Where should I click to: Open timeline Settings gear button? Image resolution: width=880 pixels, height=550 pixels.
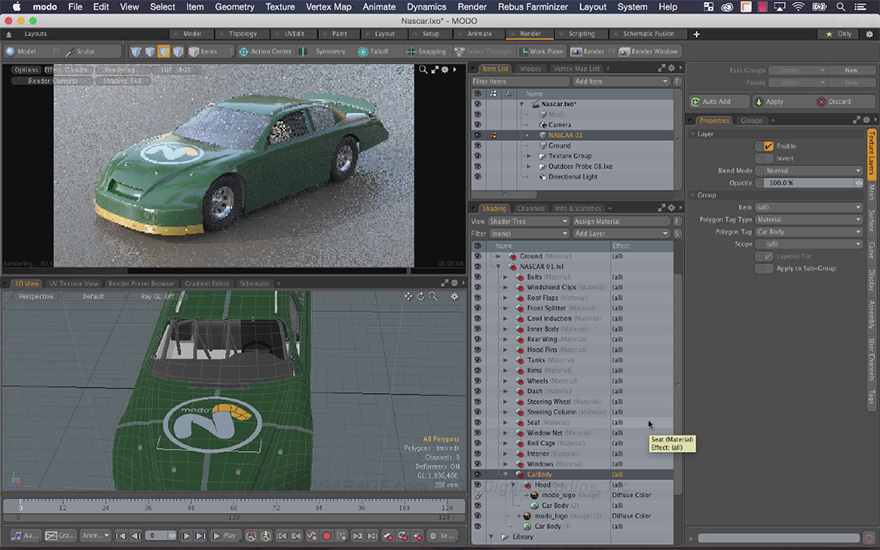click(441, 536)
